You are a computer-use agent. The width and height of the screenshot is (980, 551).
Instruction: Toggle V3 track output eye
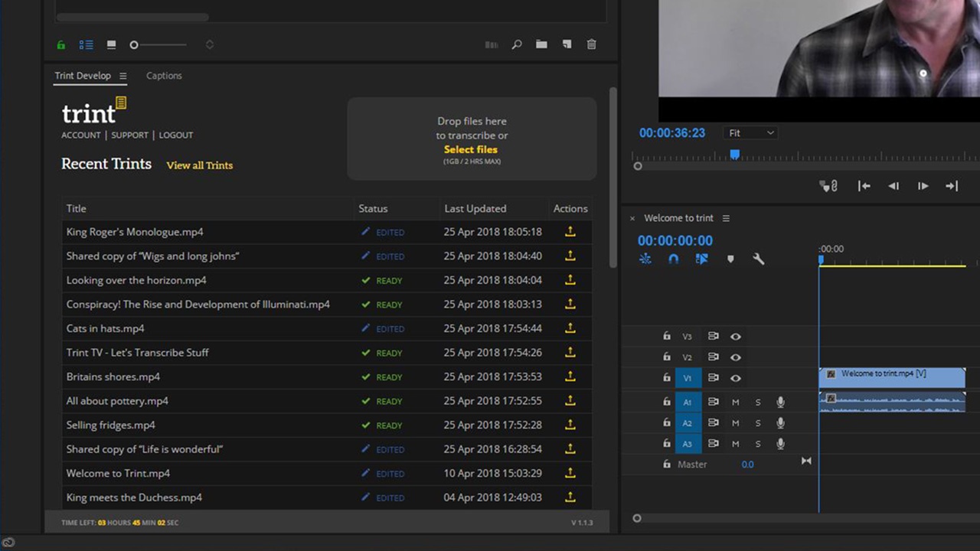tap(735, 336)
